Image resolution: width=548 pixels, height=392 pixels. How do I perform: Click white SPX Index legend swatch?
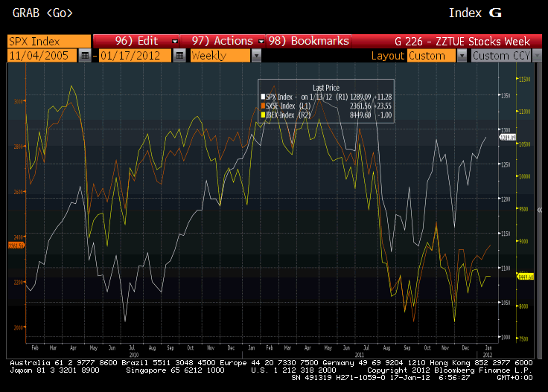[x=263, y=97]
